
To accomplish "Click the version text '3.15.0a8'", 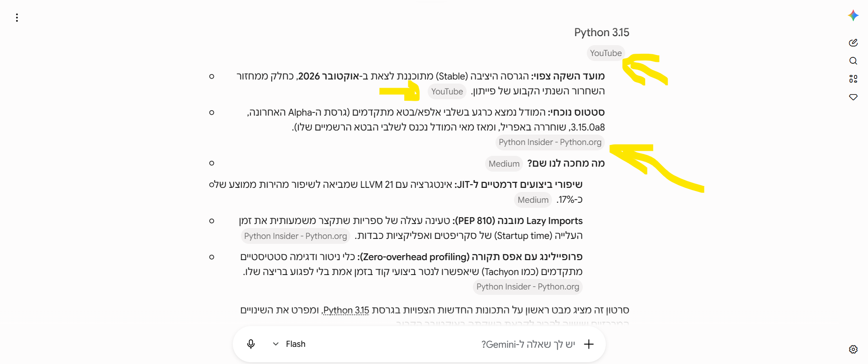I will [588, 127].
